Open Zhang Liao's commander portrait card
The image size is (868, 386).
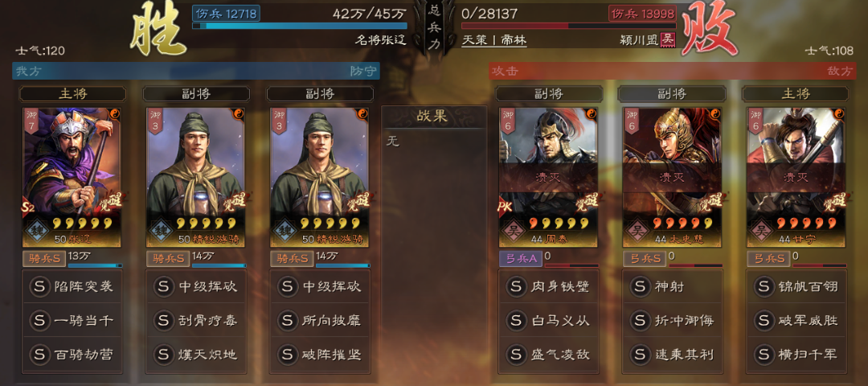[72, 177]
